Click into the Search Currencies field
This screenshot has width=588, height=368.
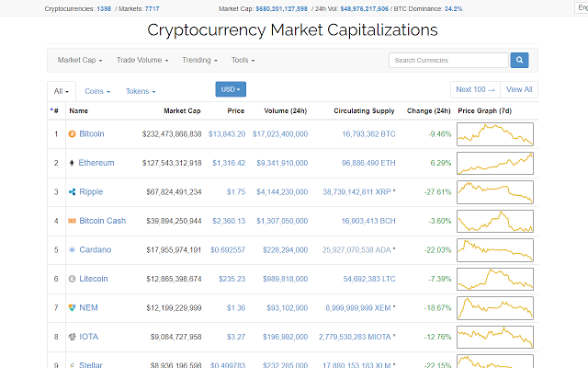(448, 60)
